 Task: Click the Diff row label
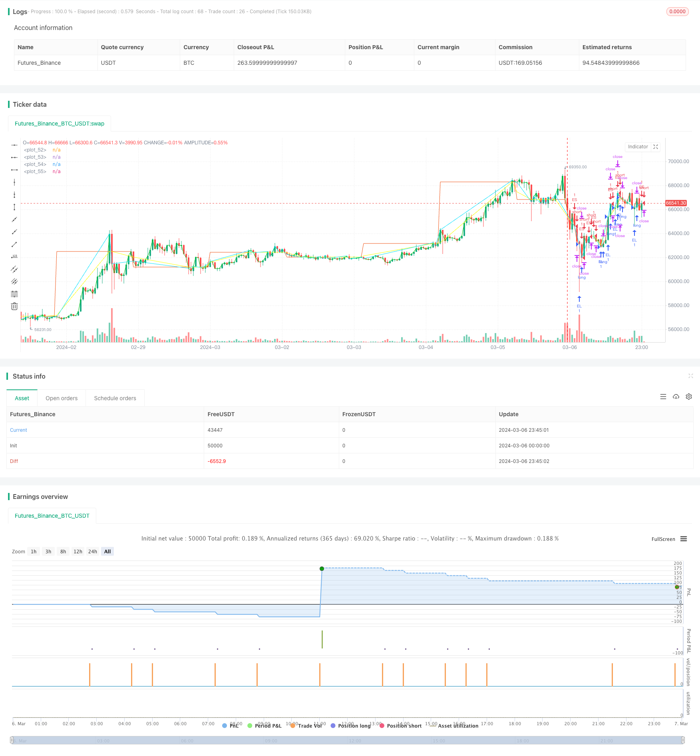coord(14,461)
